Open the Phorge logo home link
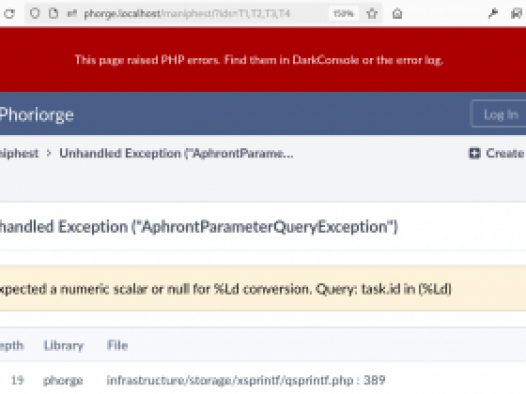Image resolution: width=526 pixels, height=394 pixels. [36, 115]
